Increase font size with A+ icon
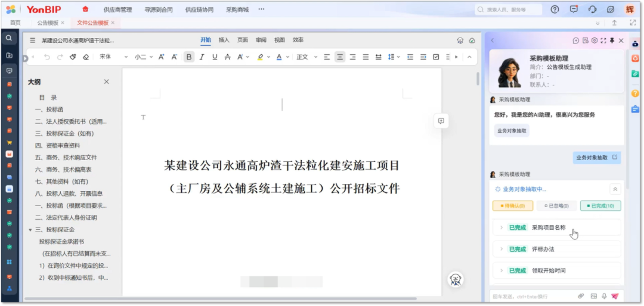 (x=162, y=57)
